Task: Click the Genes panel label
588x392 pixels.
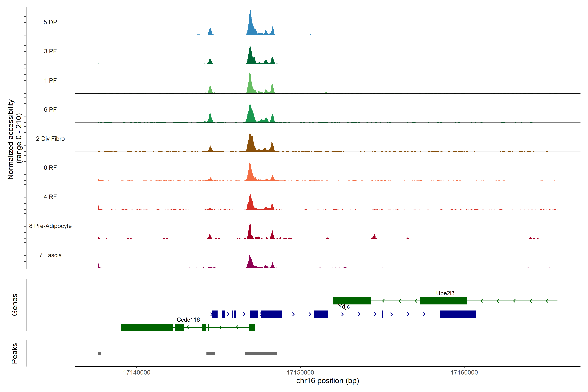Action: [x=15, y=305]
